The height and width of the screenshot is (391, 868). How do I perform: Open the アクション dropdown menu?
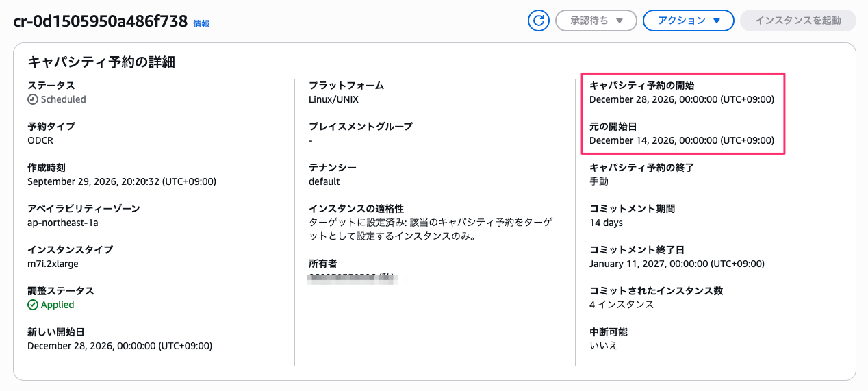point(689,21)
